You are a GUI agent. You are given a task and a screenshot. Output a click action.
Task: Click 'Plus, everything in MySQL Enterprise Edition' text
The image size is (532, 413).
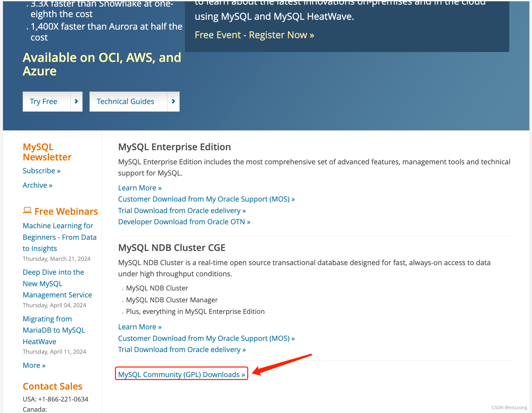click(x=195, y=312)
